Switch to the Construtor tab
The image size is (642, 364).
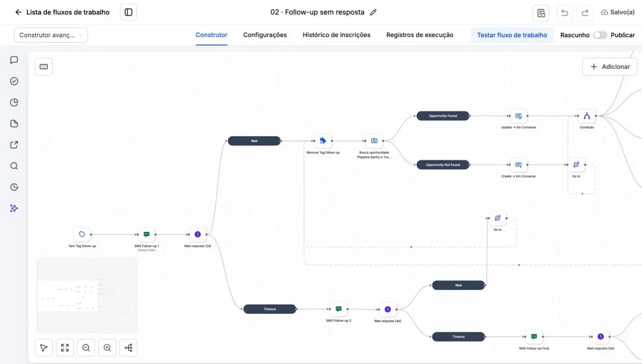pyautogui.click(x=211, y=35)
